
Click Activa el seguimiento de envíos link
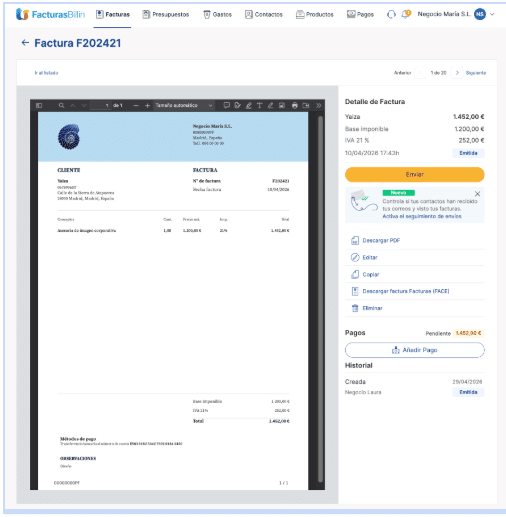pos(422,216)
